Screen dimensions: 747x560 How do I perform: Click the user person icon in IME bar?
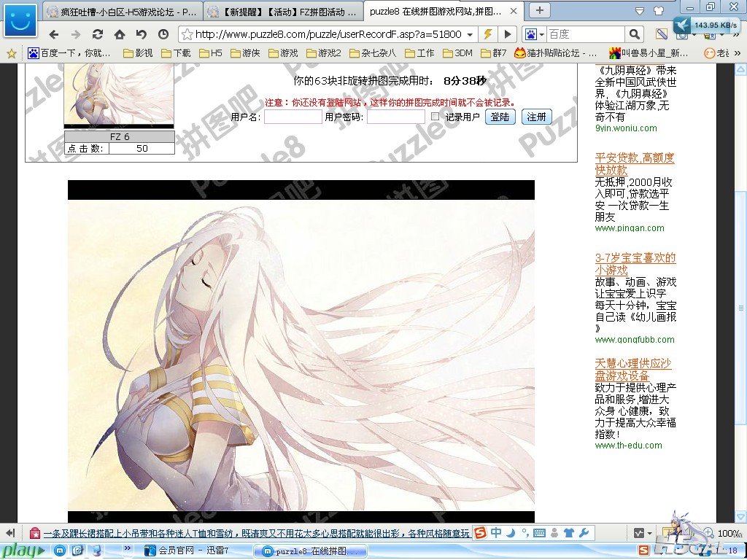(554, 533)
